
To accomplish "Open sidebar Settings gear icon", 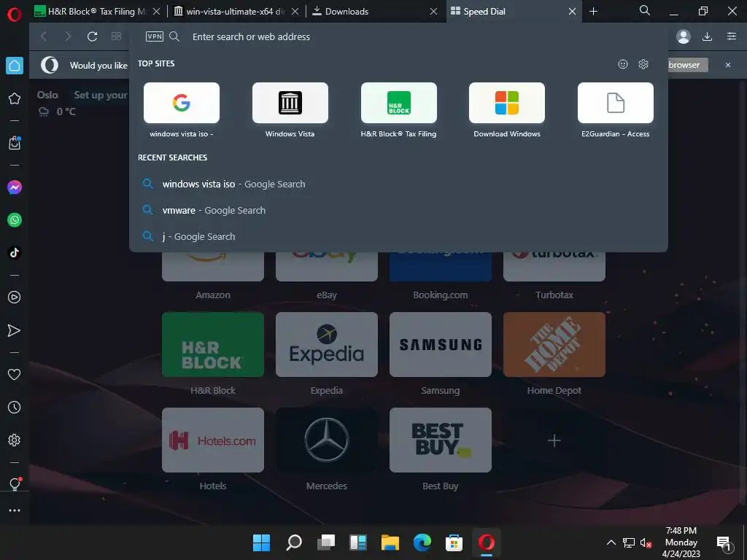I will [x=15, y=440].
